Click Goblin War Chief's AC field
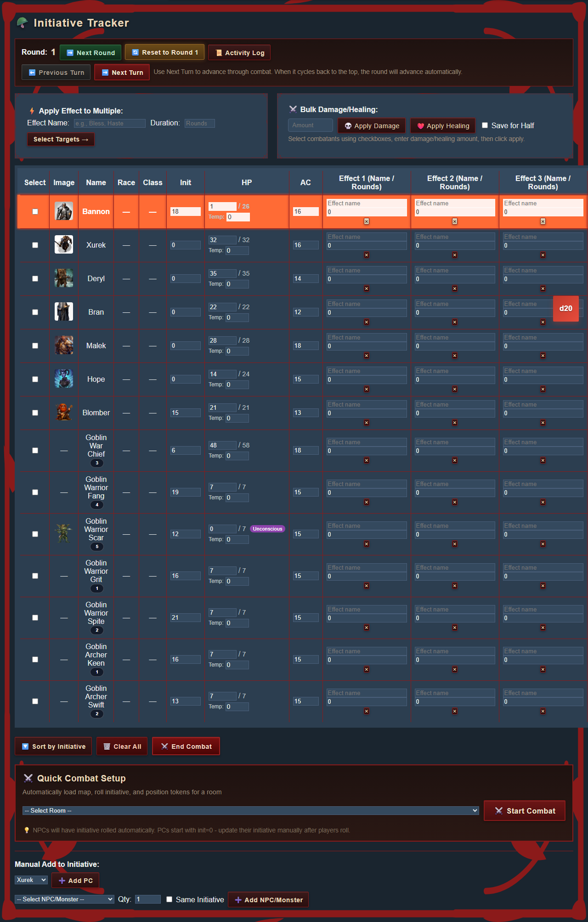Viewport: 588px width, 922px height. 306,450
